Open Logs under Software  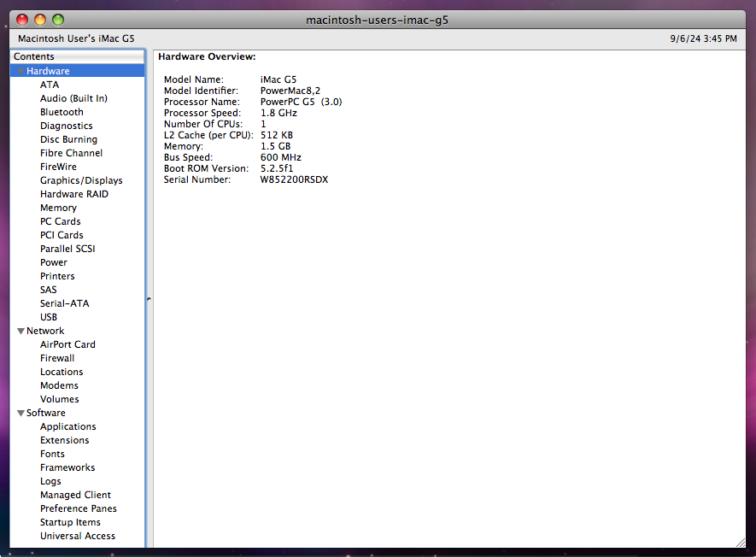pos(50,481)
